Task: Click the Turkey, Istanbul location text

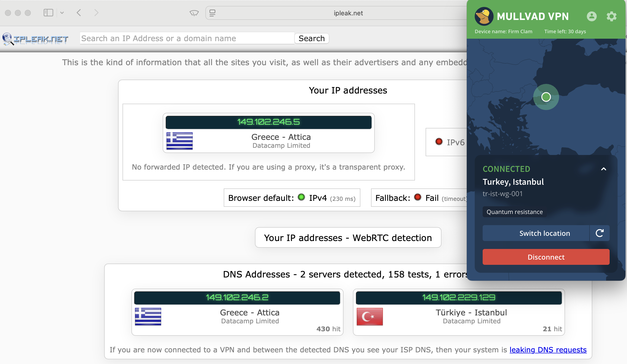Action: click(513, 182)
